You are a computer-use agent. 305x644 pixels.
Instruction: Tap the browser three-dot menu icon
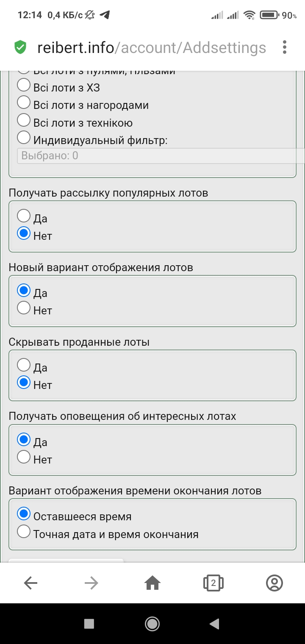(x=285, y=47)
